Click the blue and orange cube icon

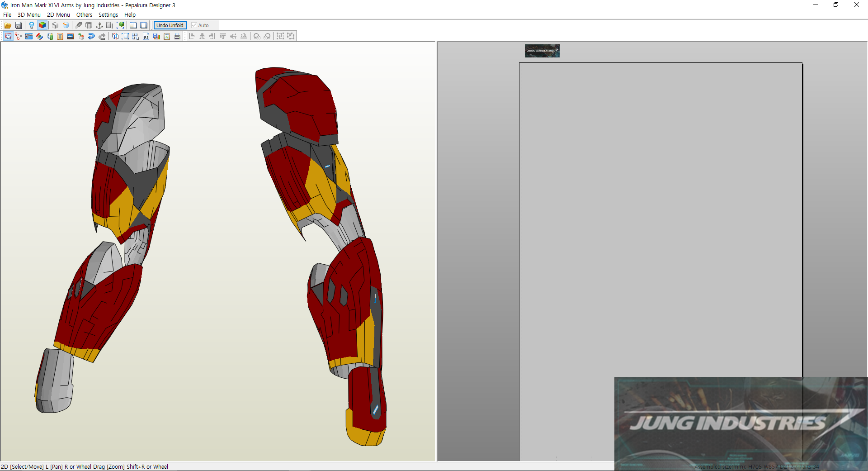(66, 25)
